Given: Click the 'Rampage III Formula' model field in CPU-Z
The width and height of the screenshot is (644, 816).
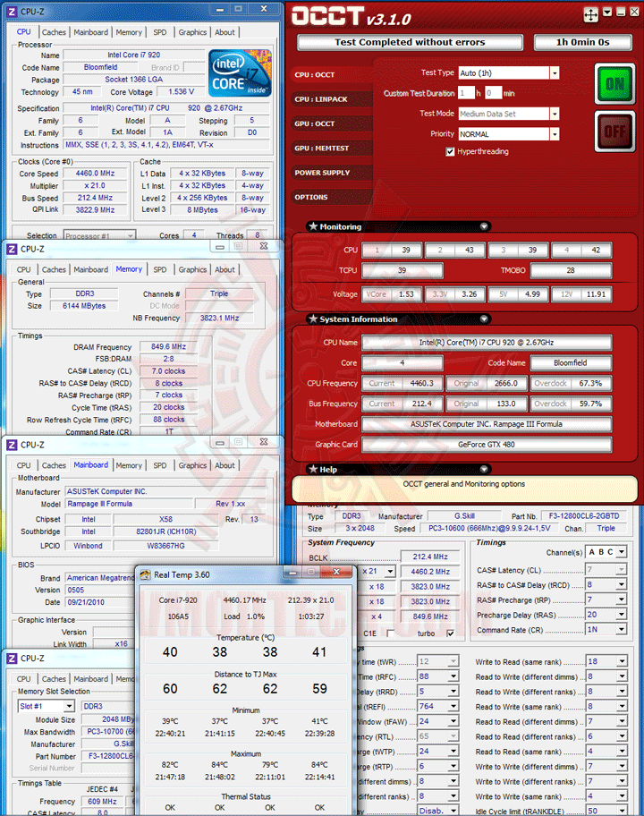Looking at the screenshot, I should tap(129, 504).
